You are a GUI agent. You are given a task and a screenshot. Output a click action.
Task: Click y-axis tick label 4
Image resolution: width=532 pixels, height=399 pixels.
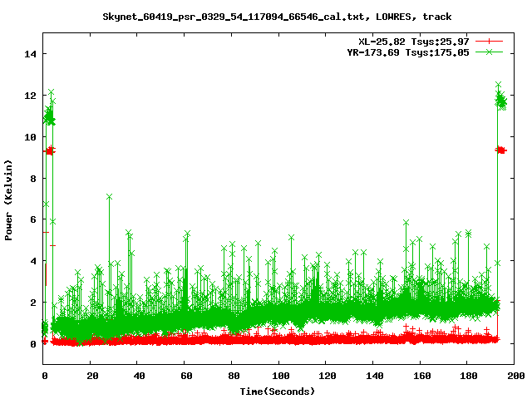click(x=33, y=261)
